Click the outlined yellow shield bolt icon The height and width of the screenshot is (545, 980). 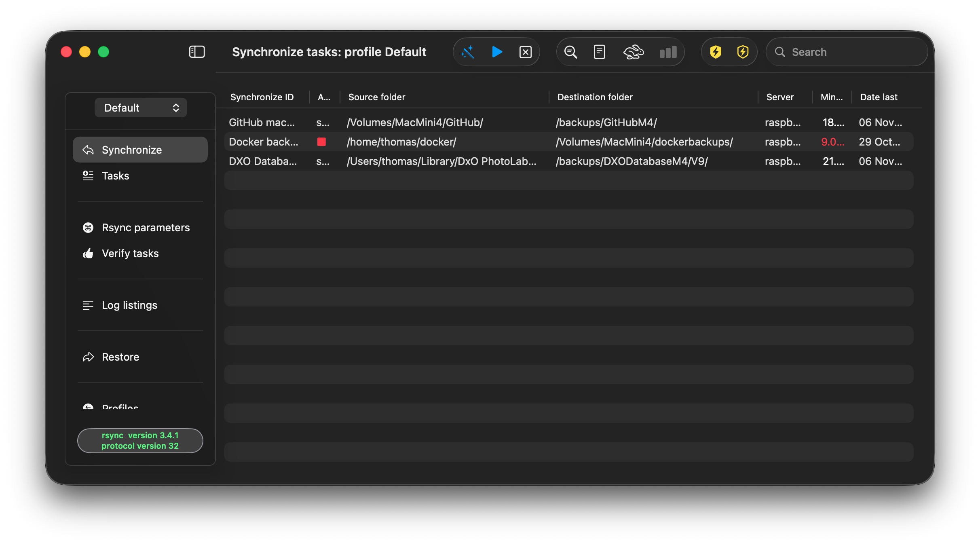pyautogui.click(x=743, y=52)
